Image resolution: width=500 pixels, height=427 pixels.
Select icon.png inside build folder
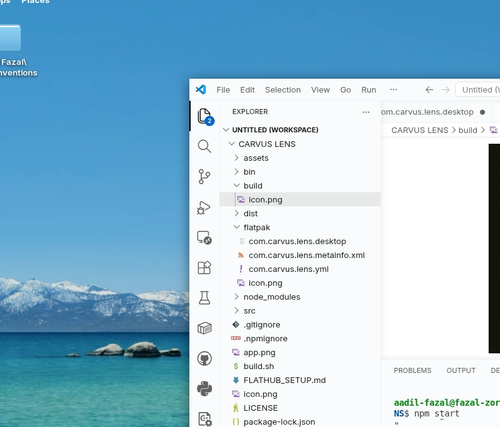pyautogui.click(x=300, y=199)
